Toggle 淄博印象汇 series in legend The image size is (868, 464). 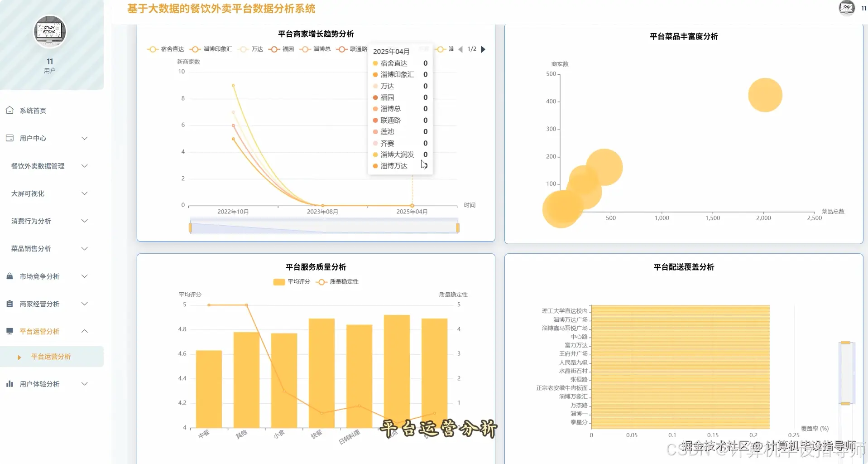point(211,49)
